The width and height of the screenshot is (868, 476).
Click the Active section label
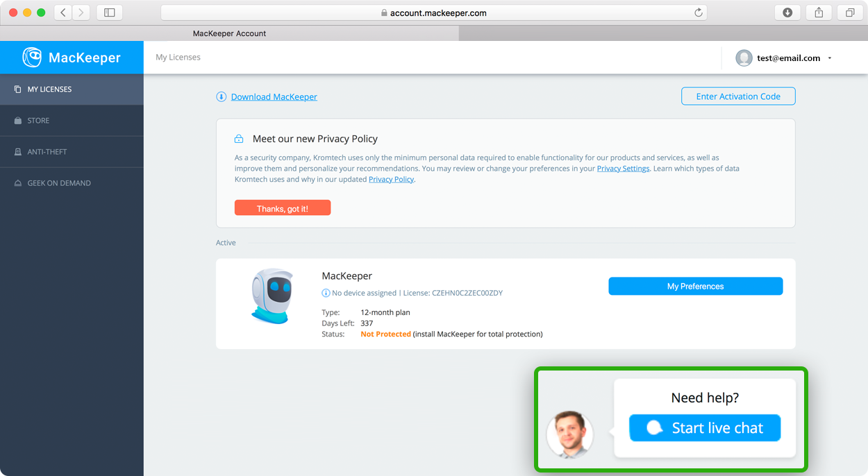[226, 243]
